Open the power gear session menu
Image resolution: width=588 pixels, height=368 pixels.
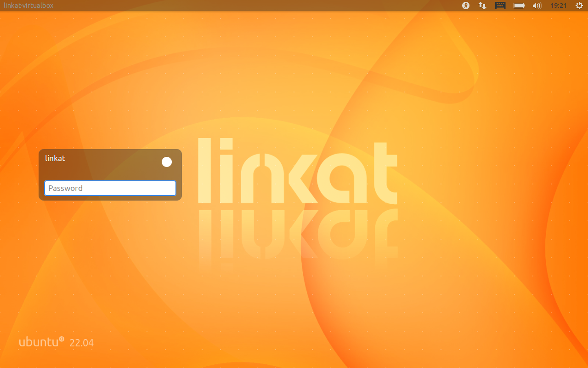pos(579,6)
